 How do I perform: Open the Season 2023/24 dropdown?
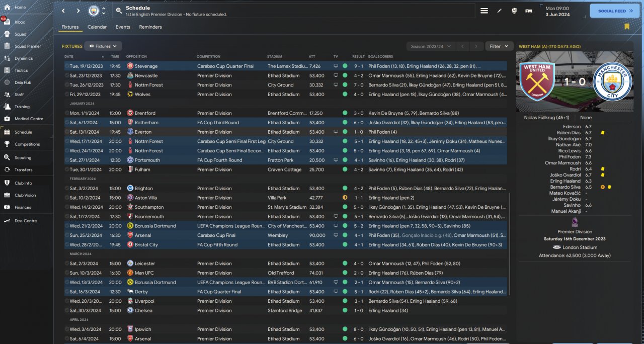tap(430, 46)
